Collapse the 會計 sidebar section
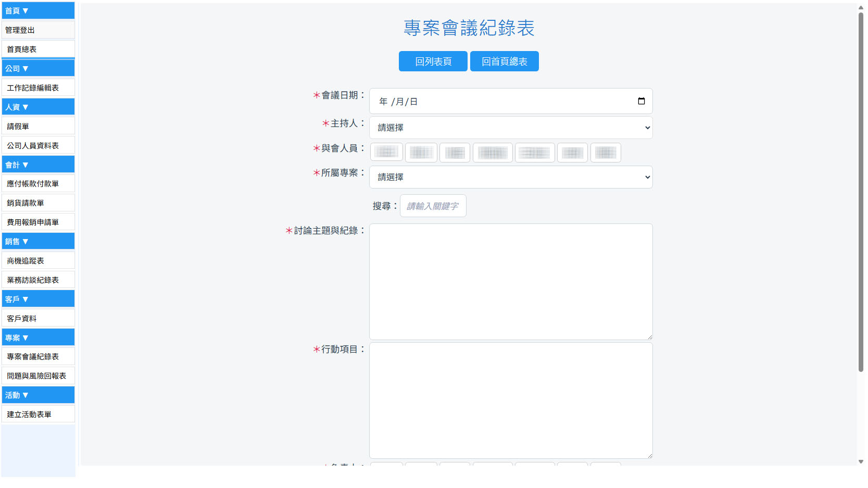 point(38,165)
